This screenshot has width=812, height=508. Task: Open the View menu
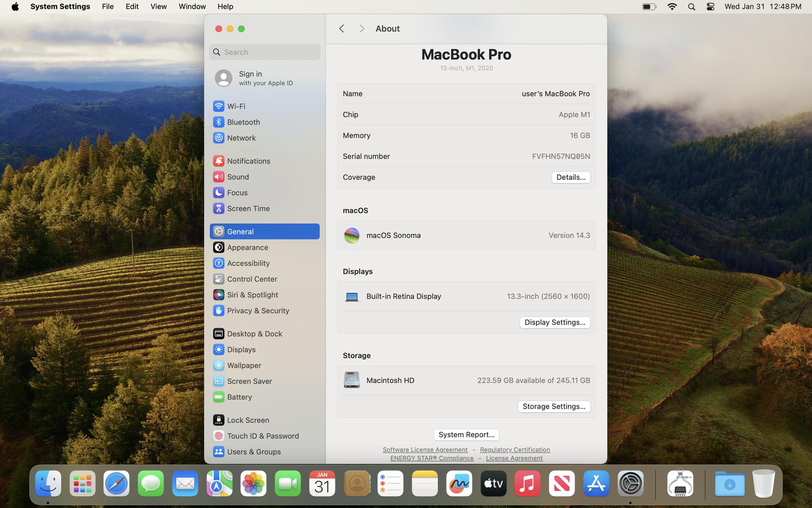158,7
